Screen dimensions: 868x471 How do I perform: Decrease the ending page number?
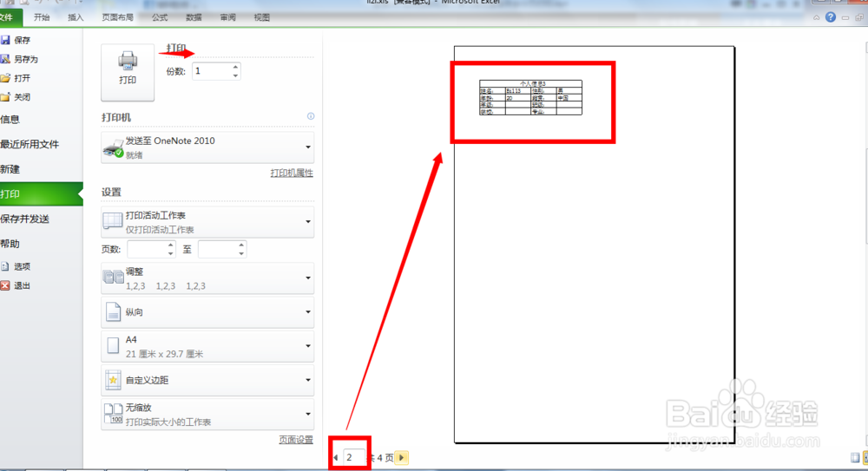pos(241,253)
